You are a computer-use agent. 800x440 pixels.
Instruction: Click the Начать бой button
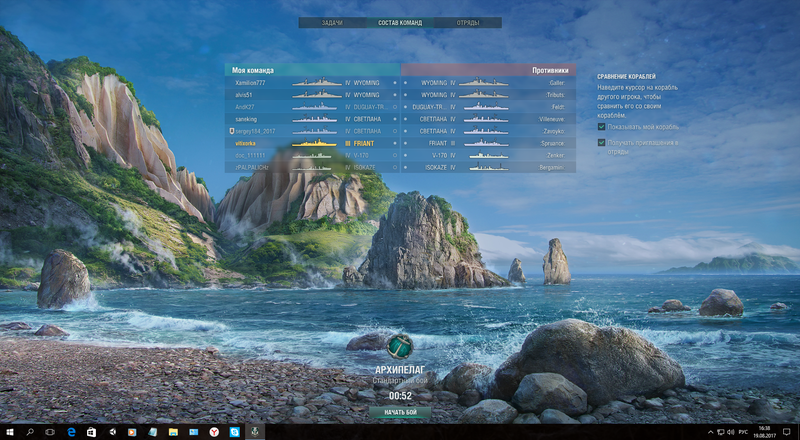click(400, 412)
